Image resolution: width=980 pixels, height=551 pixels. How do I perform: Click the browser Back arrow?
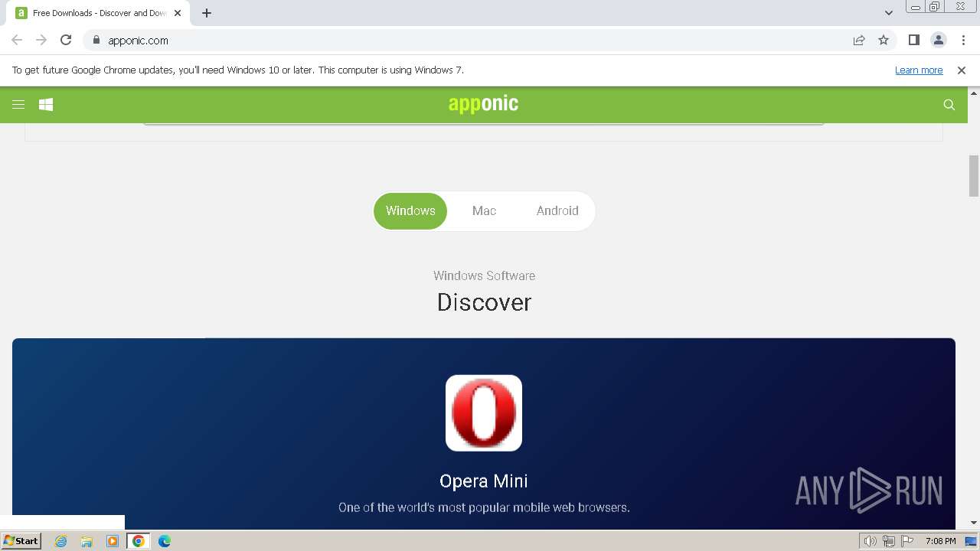click(17, 41)
